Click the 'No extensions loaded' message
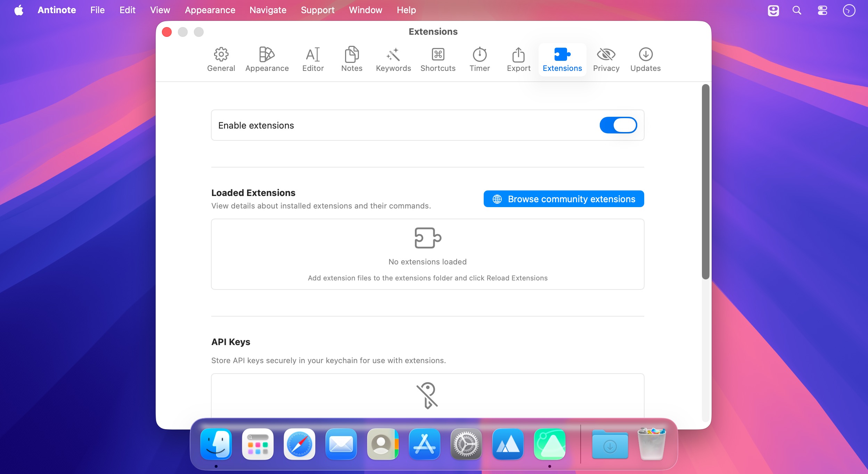Image resolution: width=868 pixels, height=474 pixels. click(427, 262)
